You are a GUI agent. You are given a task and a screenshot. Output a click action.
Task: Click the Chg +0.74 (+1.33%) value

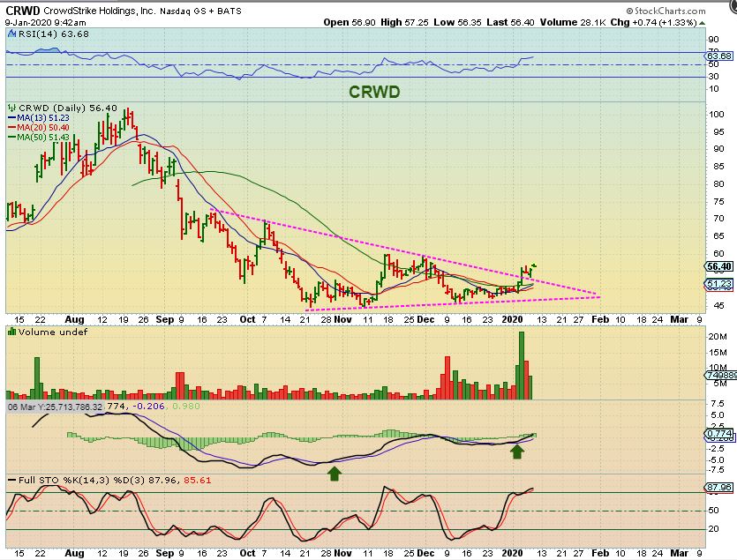pos(653,22)
